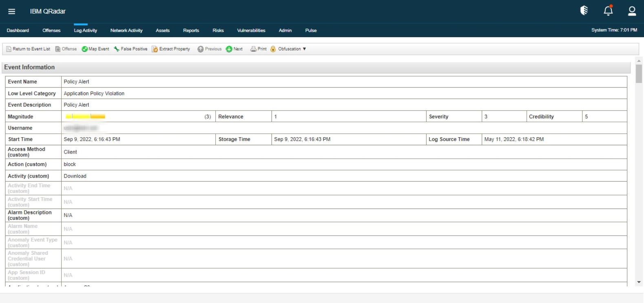
Task: Click the Action value 'block'
Action: [70, 164]
